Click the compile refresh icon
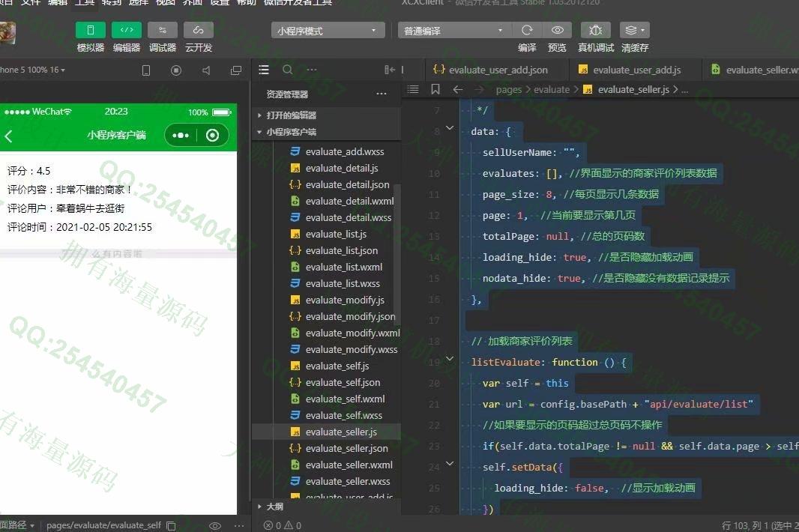Viewport: 799px width, 532px height. 527,31
